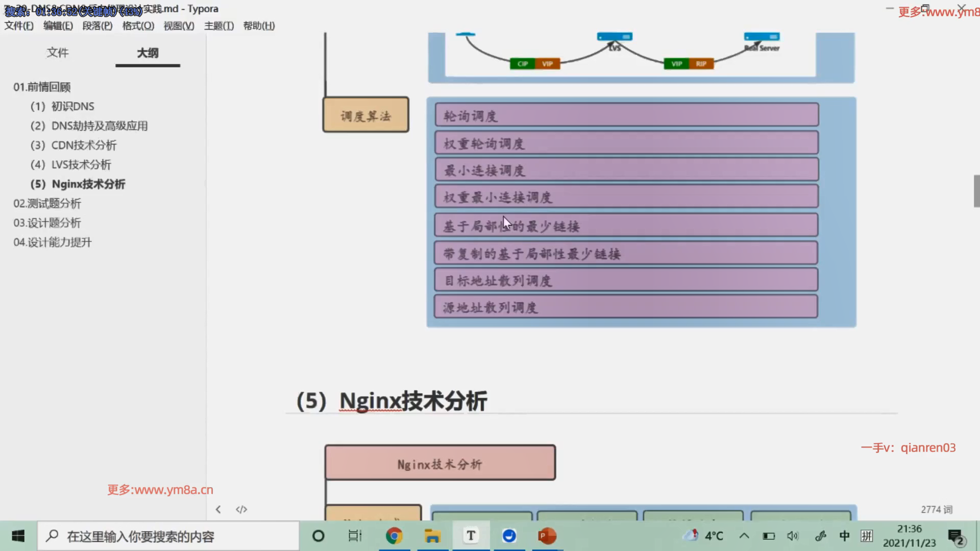980x551 pixels.
Task: Expand hidden system tray icons chevron
Action: [x=744, y=536]
